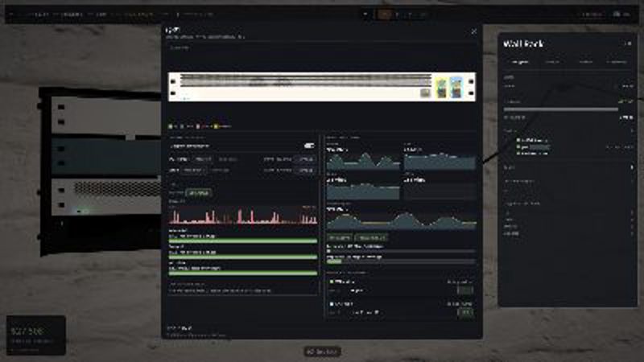Click the first button below the wide traffic graph
The width and height of the screenshot is (644, 362).
(339, 237)
